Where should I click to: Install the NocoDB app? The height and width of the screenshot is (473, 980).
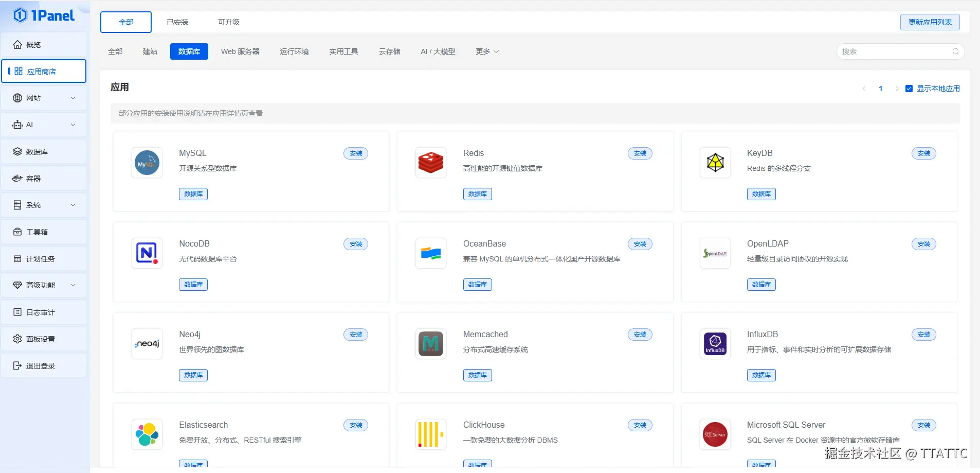coord(356,244)
